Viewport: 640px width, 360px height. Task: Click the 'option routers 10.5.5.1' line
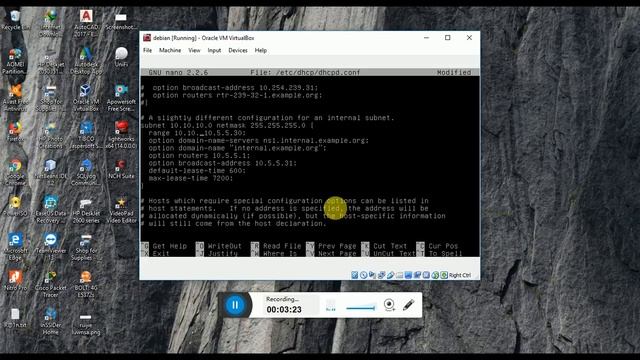199,156
